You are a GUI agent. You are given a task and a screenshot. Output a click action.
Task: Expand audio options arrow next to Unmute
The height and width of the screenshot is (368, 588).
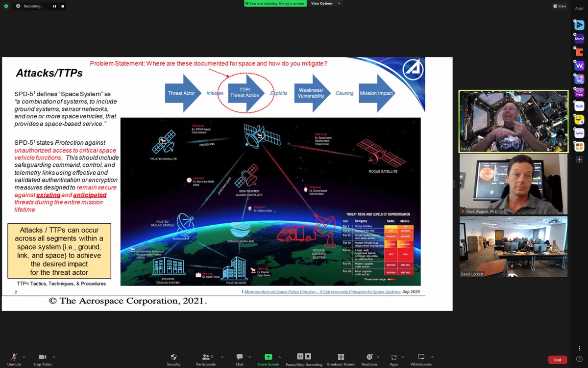(24, 357)
